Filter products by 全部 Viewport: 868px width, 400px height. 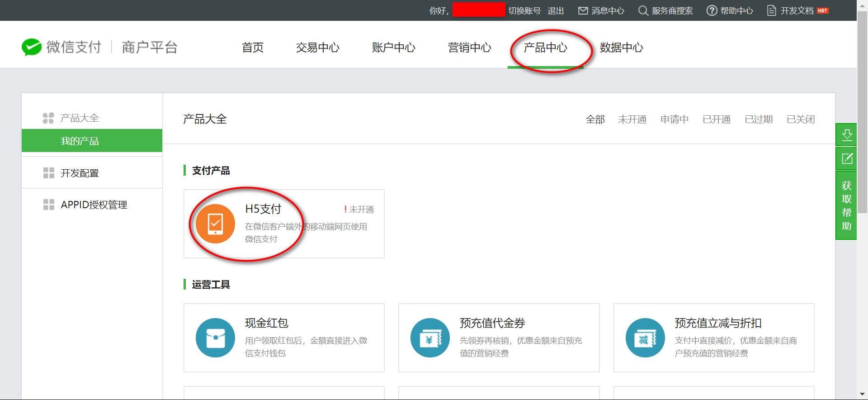[595, 119]
